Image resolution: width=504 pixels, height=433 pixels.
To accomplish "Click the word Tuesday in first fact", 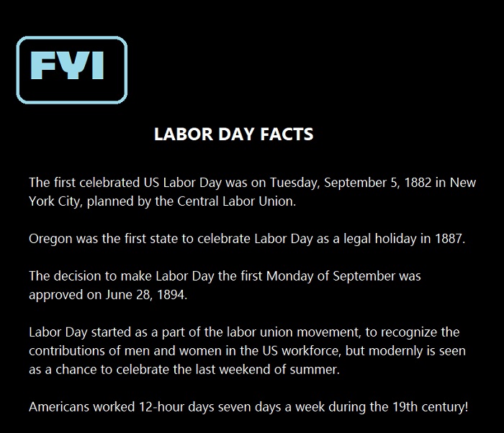I will tap(294, 183).
